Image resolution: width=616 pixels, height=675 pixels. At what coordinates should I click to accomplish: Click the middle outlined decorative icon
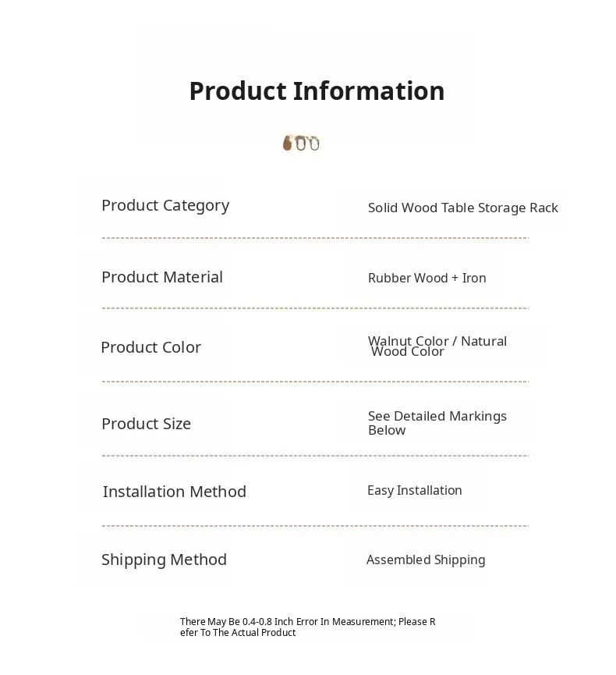300,143
